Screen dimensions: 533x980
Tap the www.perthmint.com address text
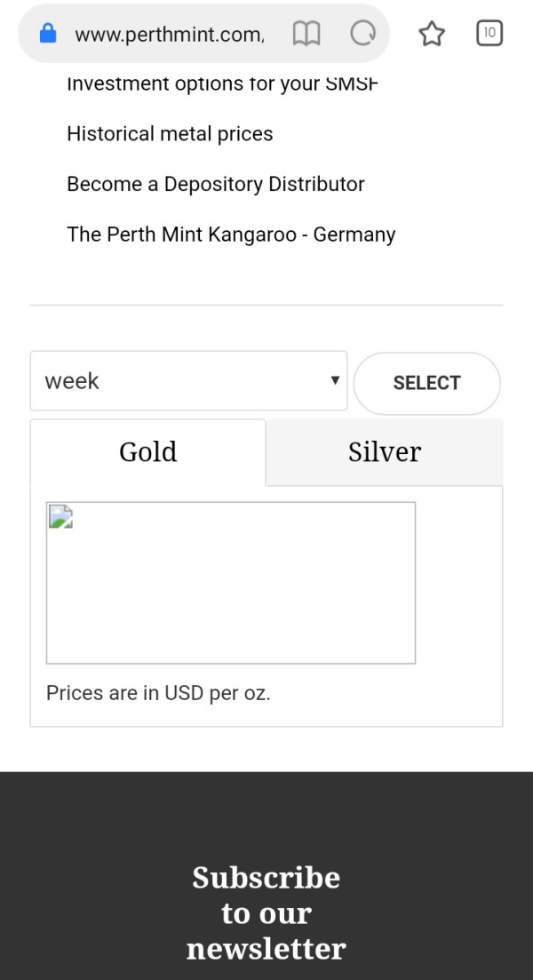tap(169, 35)
